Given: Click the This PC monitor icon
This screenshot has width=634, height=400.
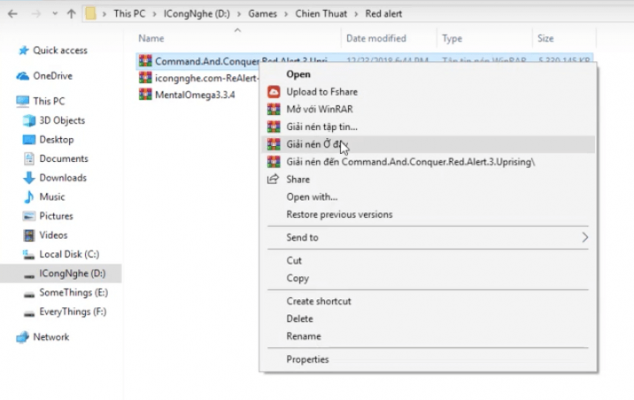Looking at the screenshot, I should pyautogui.click(x=23, y=101).
